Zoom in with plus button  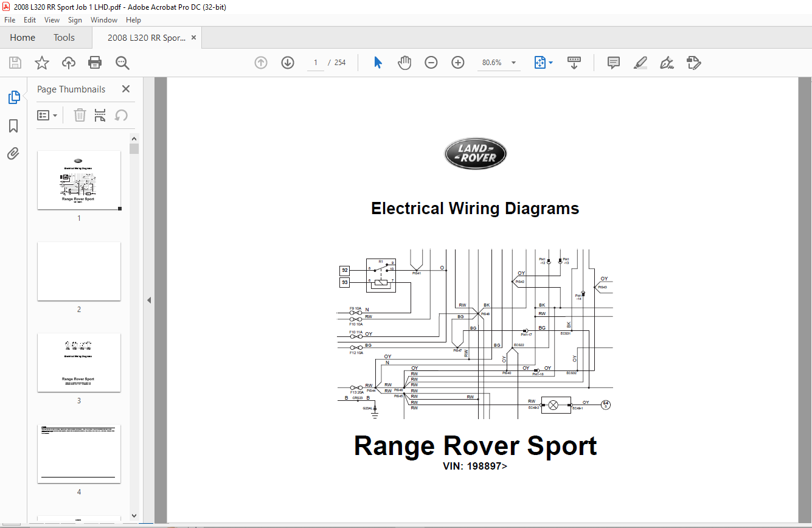pyautogui.click(x=458, y=63)
